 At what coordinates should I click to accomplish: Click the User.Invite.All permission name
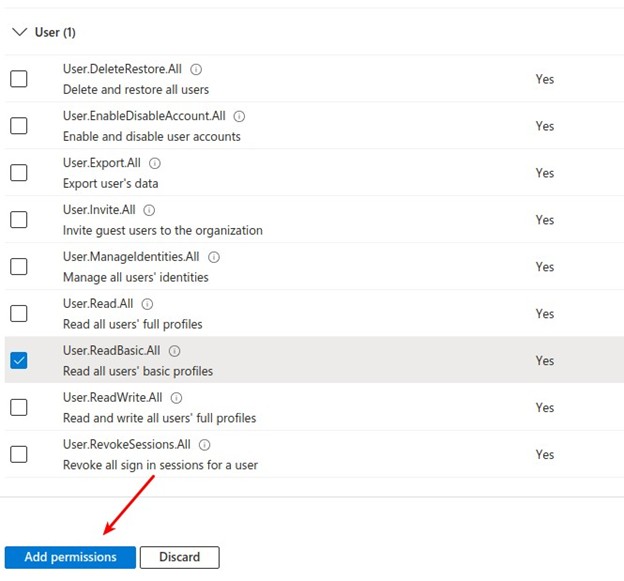point(99,210)
